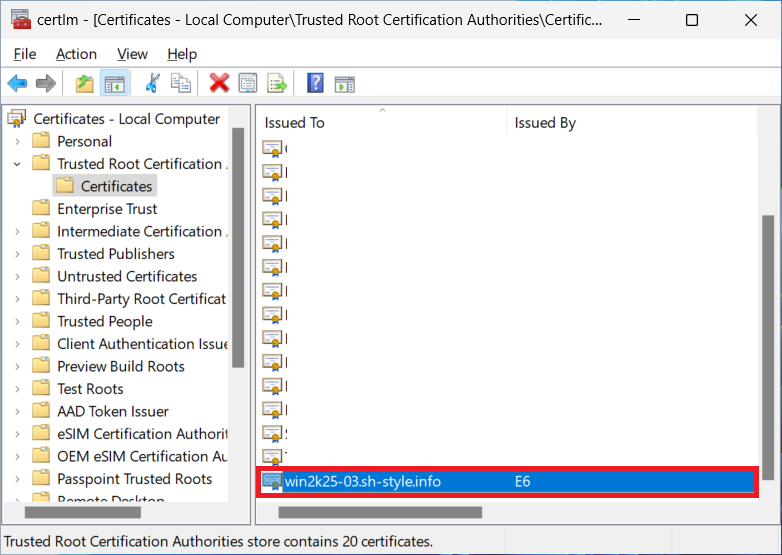Expand the Personal node chevron
This screenshot has width=782, height=555.
pyautogui.click(x=17, y=142)
